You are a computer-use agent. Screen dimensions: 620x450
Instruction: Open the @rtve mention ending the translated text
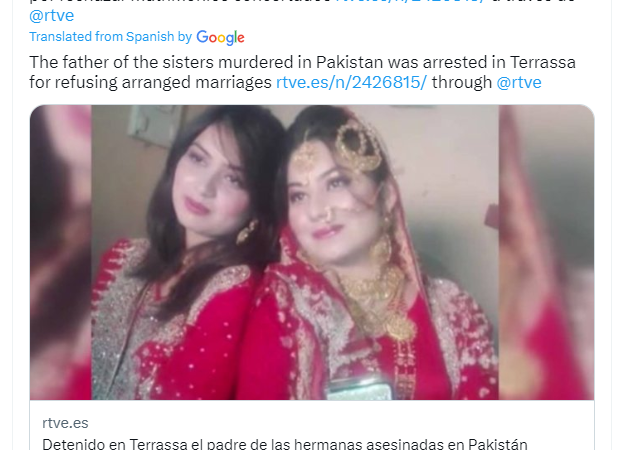click(519, 82)
